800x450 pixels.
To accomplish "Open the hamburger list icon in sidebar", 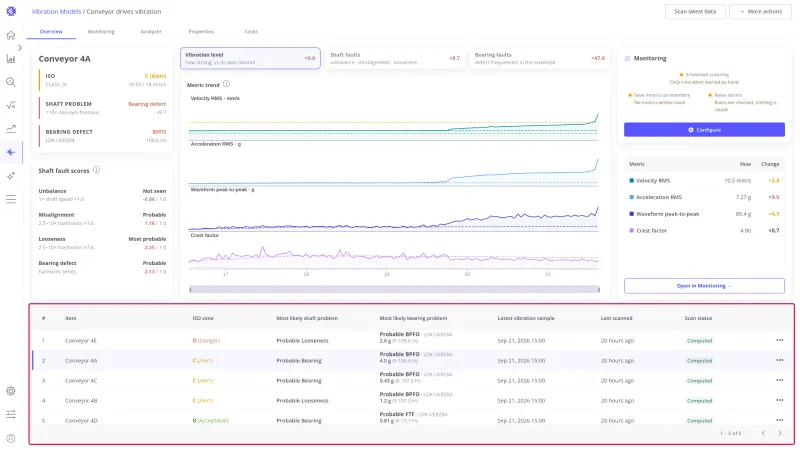I will click(x=11, y=199).
